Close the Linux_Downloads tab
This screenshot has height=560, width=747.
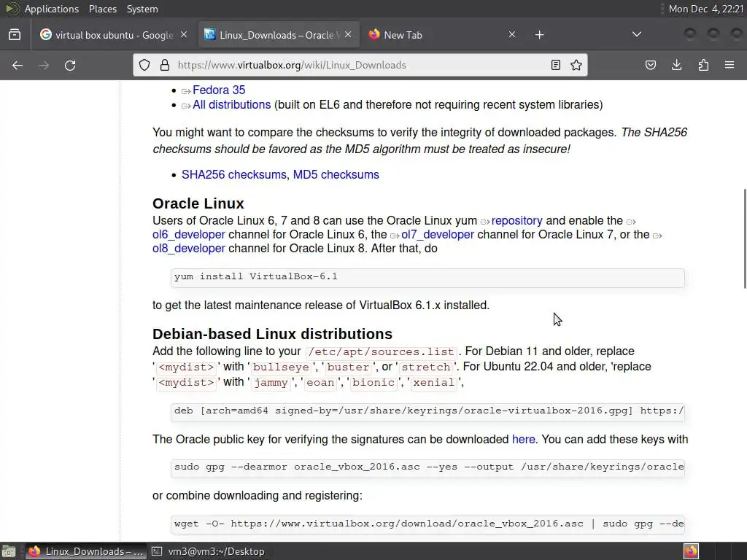[348, 35]
